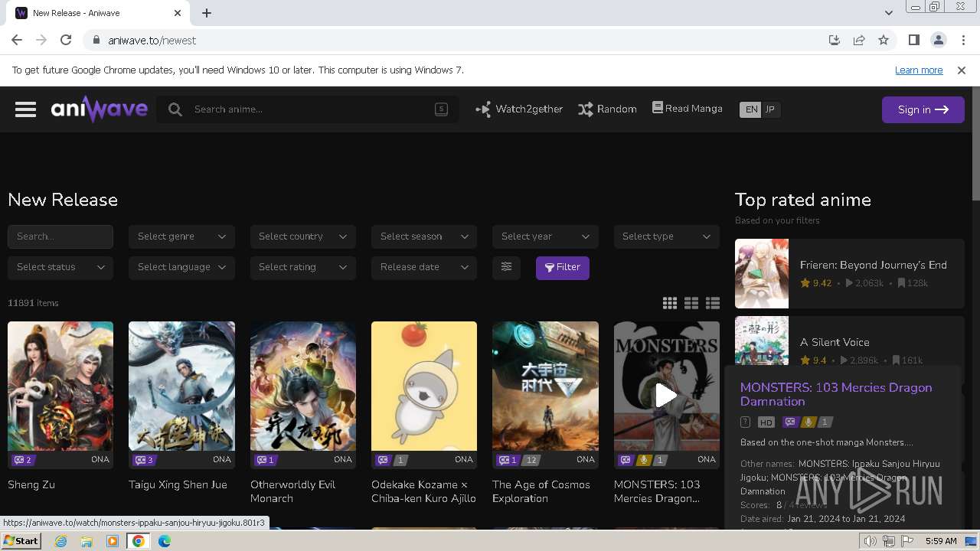Click the volume tray icon
This screenshot has height=551, width=980.
pos(871,541)
